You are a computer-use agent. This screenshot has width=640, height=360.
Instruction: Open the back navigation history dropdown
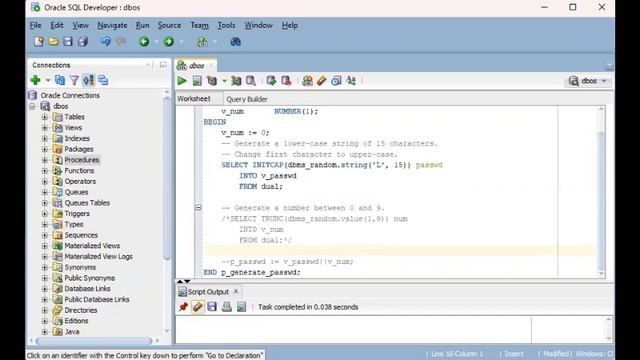[156, 42]
